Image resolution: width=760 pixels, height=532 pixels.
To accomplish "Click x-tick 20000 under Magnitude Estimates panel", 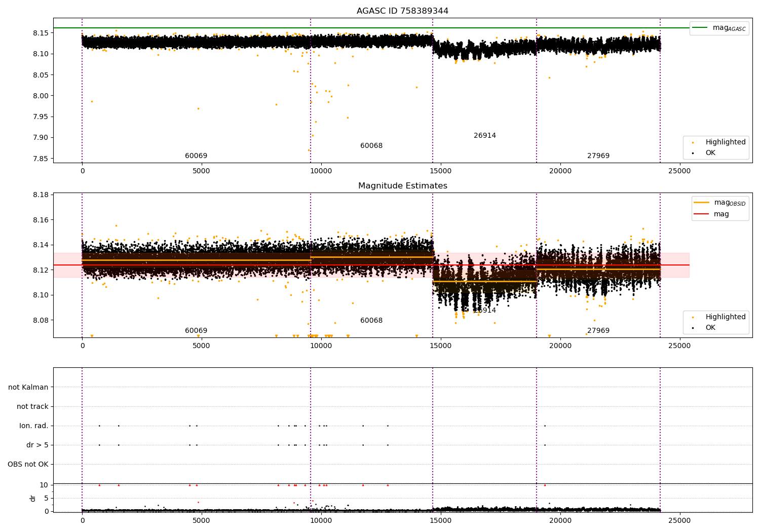I will (x=560, y=346).
